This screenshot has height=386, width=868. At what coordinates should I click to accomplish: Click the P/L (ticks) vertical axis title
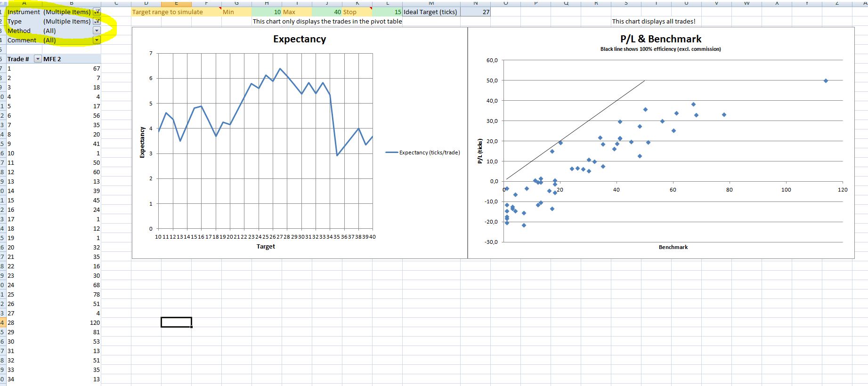[x=480, y=151]
